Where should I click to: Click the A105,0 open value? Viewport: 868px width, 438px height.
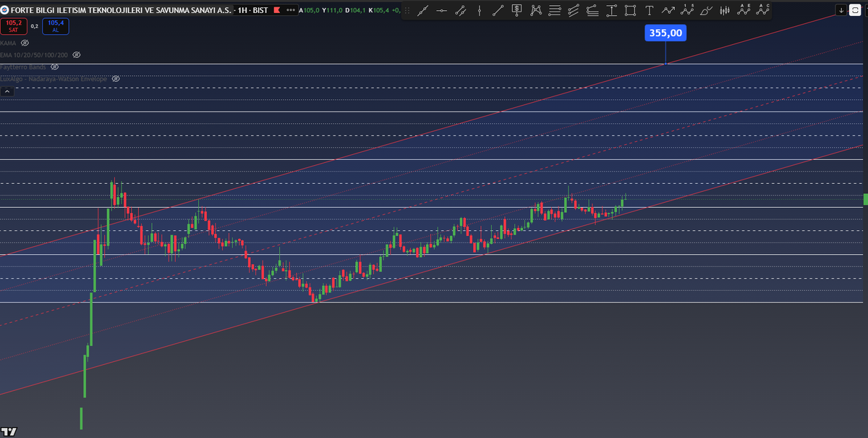click(x=310, y=10)
